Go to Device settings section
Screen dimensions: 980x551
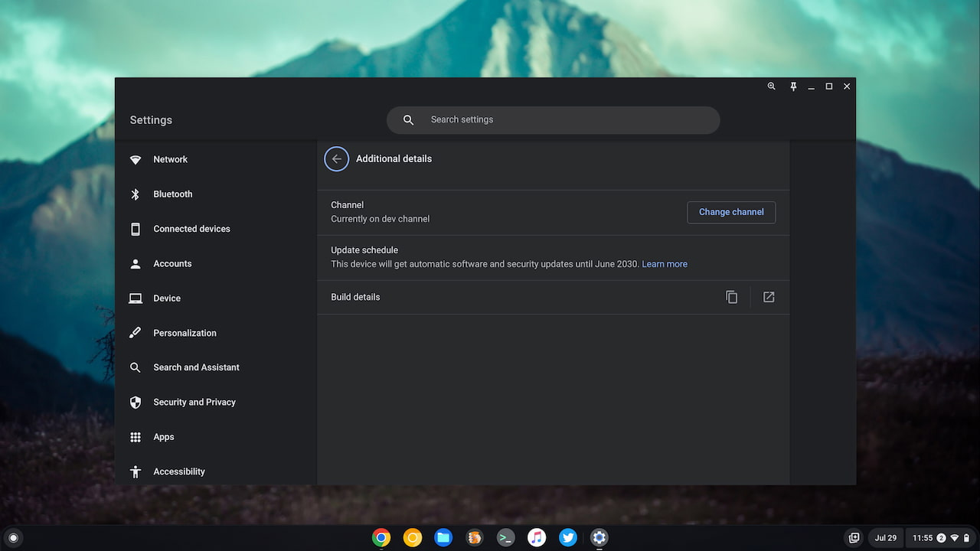(x=167, y=298)
